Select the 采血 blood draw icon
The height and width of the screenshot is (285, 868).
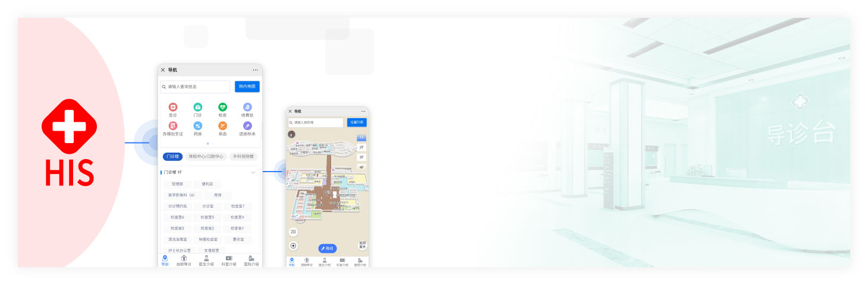[x=222, y=126]
